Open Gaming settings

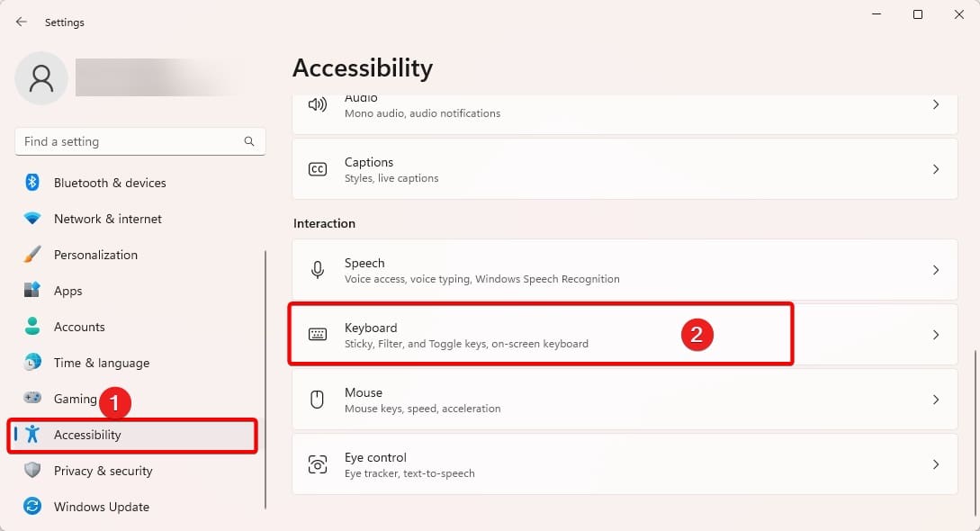(x=75, y=399)
